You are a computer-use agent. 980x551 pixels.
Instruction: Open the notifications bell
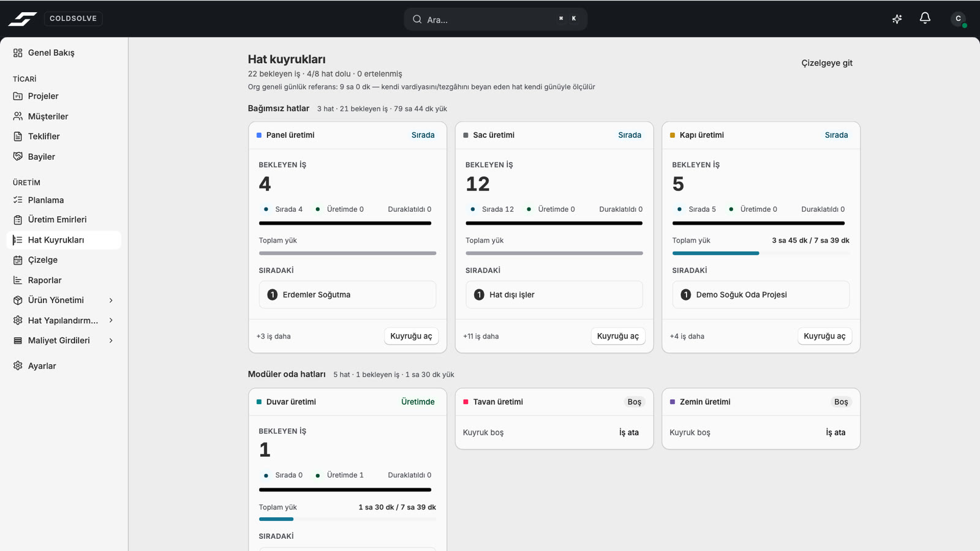pyautogui.click(x=925, y=18)
